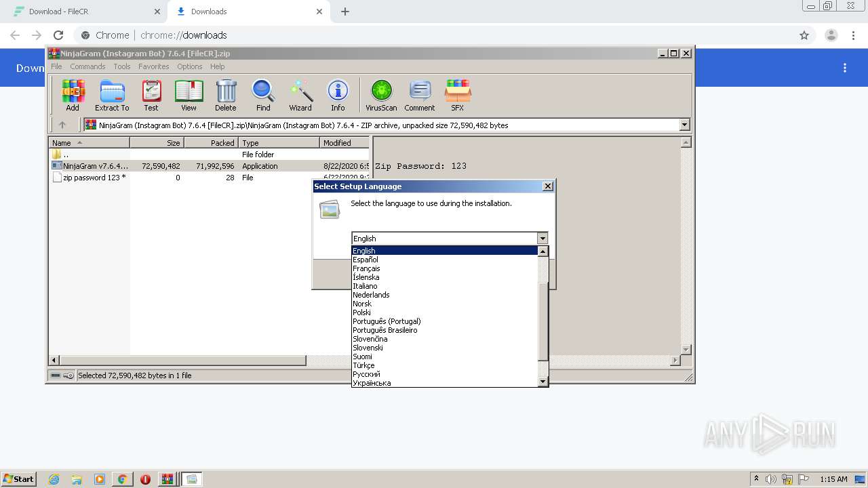Sort file list by Name column
The image size is (868, 488).
pos(89,143)
